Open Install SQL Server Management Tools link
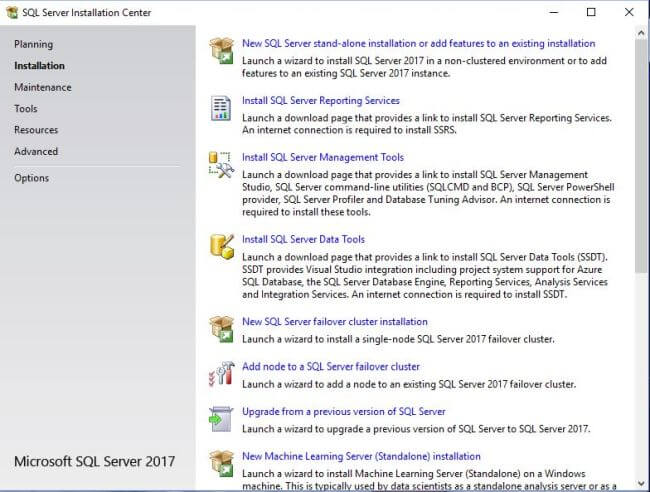Screen dimensions: 650x492 pos(323,157)
